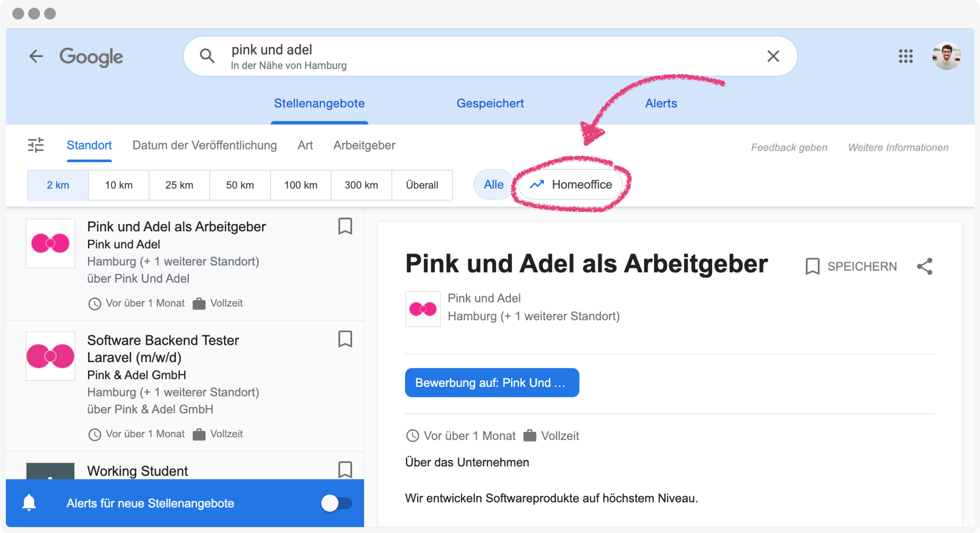Open the Google apps grid
Screen dimensions: 980x533
point(905,56)
